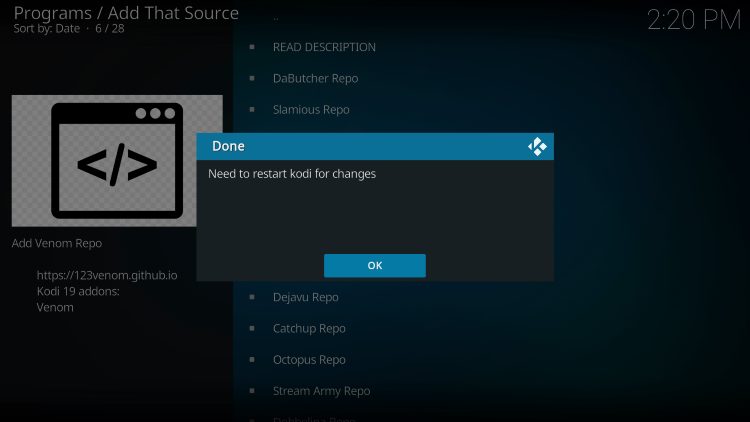Click OK in the Done dialog

coord(375,266)
